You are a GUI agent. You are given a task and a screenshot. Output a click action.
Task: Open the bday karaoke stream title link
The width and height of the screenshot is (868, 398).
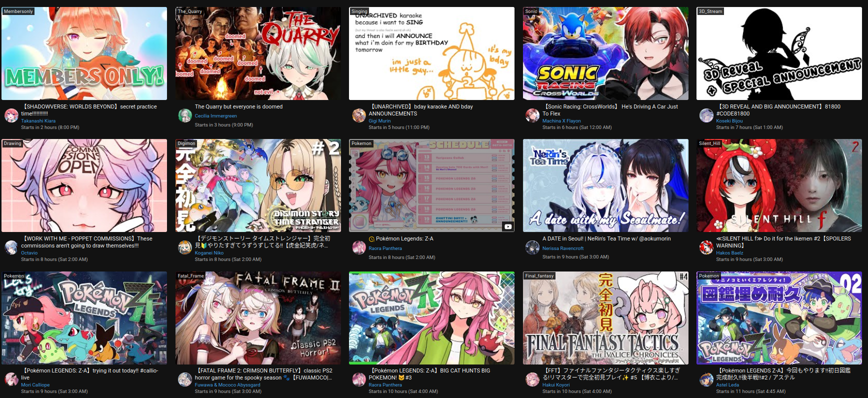(420, 110)
